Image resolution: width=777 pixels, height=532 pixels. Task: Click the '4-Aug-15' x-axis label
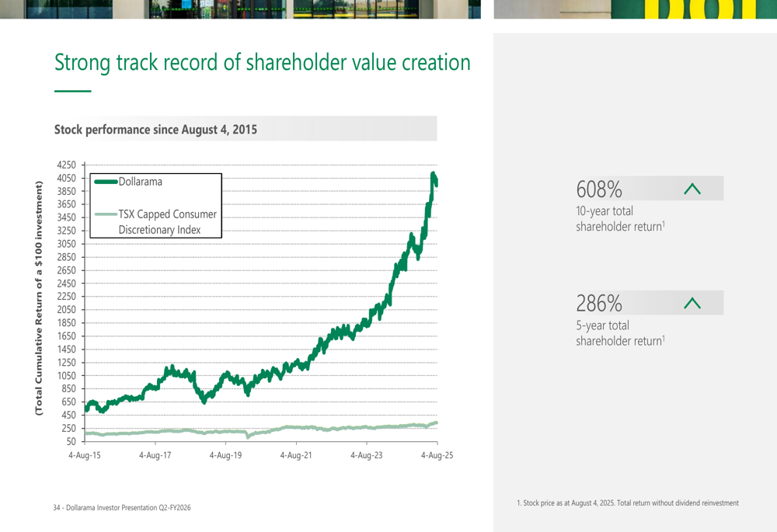pyautogui.click(x=84, y=455)
